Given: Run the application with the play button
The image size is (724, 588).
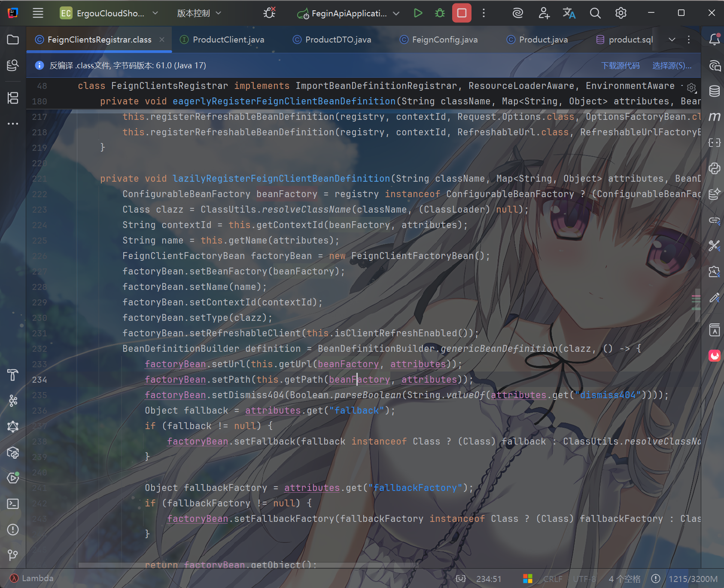Looking at the screenshot, I should [x=418, y=13].
